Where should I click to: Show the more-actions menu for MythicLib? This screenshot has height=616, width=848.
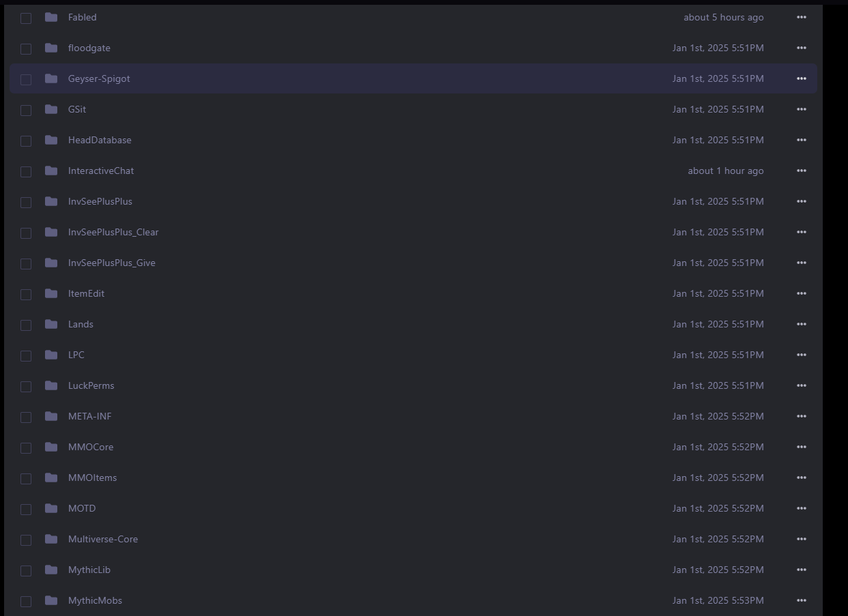(802, 570)
